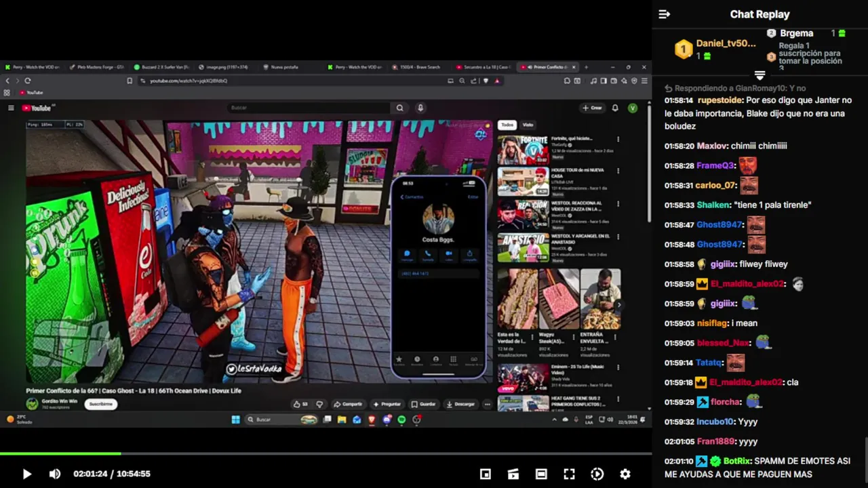Screen dimensions: 868x488
Task: Click the emote in carloo_07's message
Action: click(749, 185)
